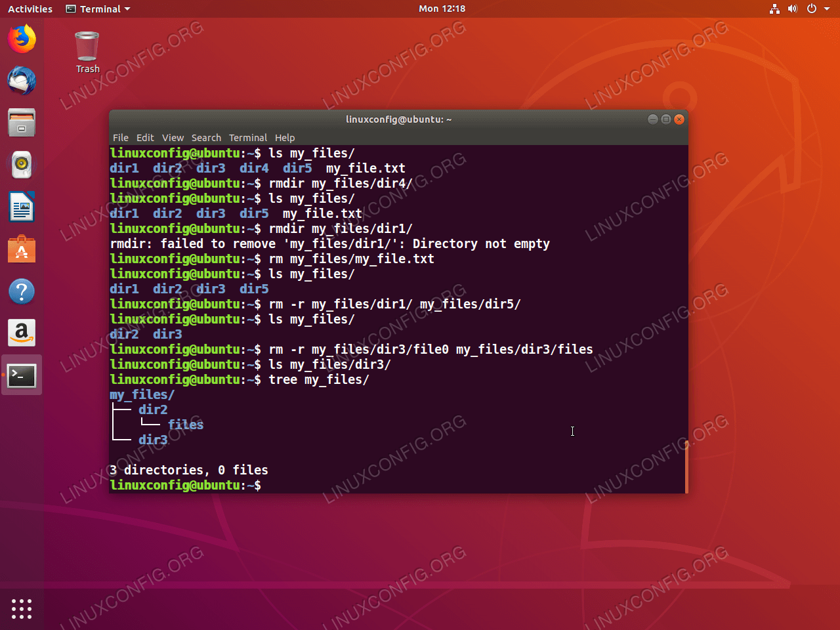This screenshot has height=630, width=840.
Task: Click the volume icon in top bar
Action: pyautogui.click(x=793, y=9)
